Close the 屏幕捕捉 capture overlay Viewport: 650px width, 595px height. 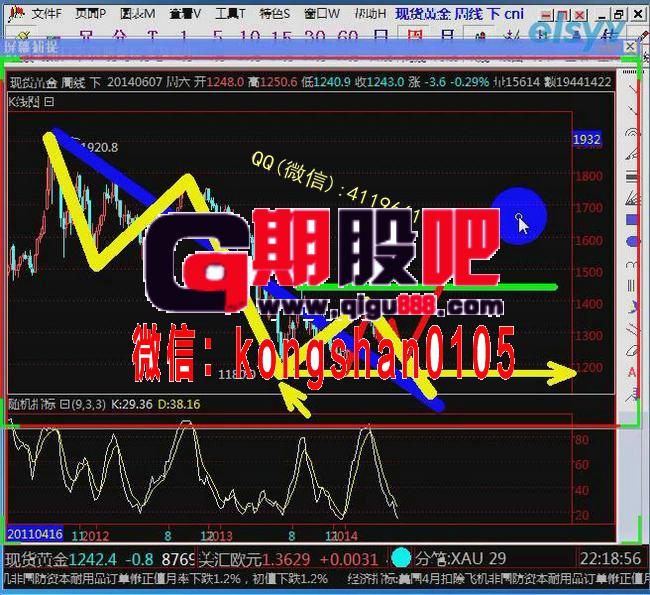pyautogui.click(x=630, y=46)
